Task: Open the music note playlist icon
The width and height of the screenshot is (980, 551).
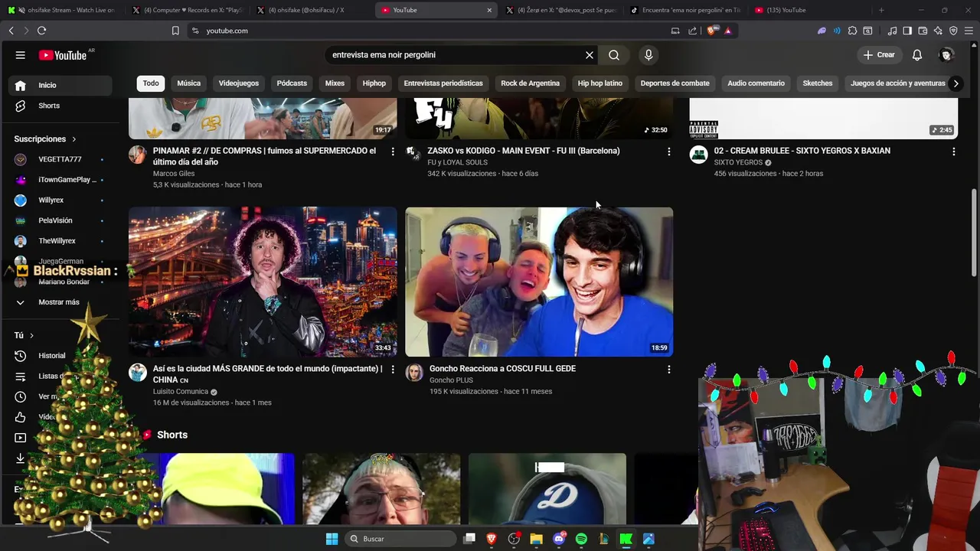Action: click(892, 31)
